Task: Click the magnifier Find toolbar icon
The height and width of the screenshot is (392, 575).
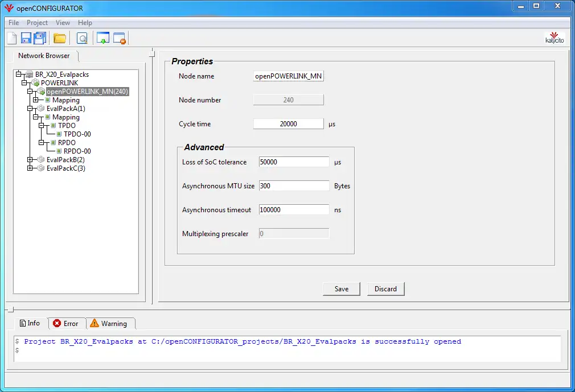Action: pos(82,38)
